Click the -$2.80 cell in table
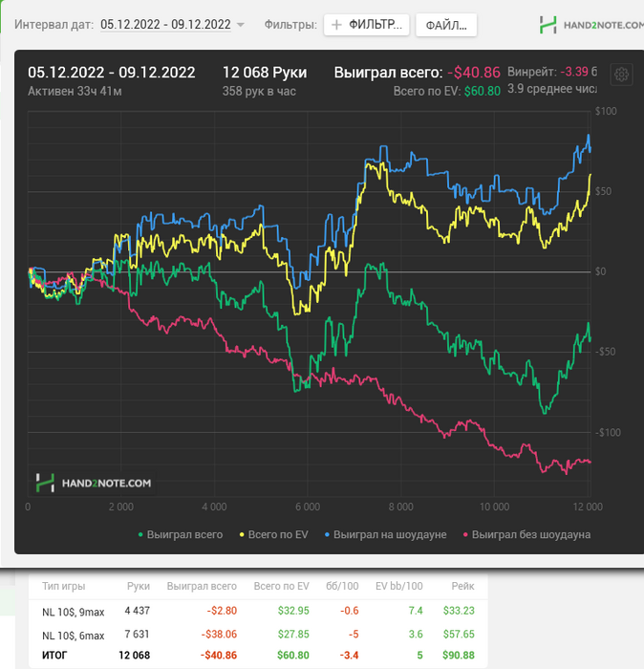The height and width of the screenshot is (669, 644). click(222, 611)
